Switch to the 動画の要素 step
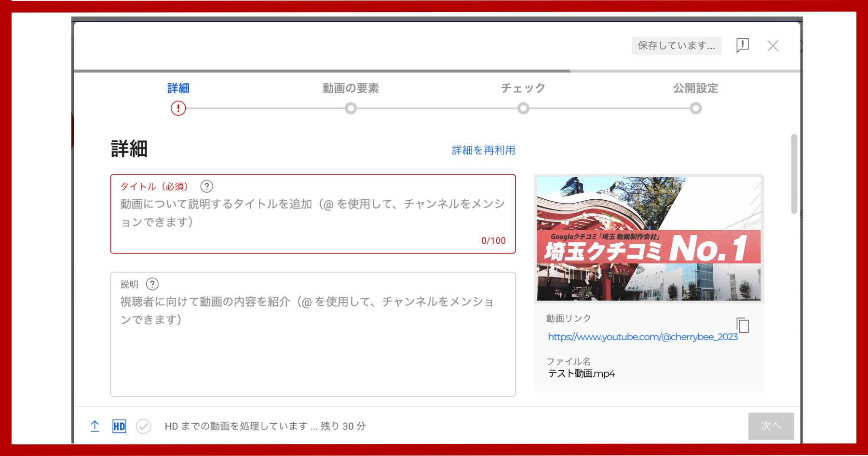Image resolution: width=868 pixels, height=456 pixels. click(351, 88)
